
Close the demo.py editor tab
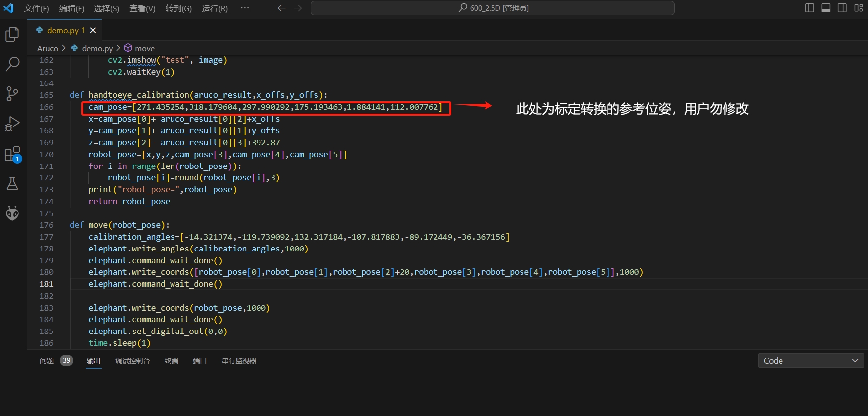(x=93, y=30)
